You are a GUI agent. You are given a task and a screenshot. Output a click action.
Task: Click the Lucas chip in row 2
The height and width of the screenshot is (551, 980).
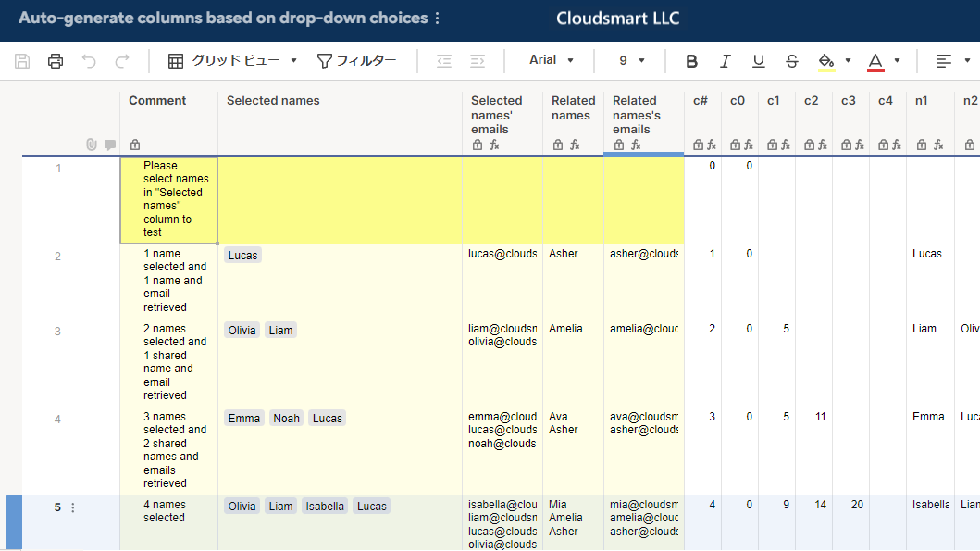(242, 255)
